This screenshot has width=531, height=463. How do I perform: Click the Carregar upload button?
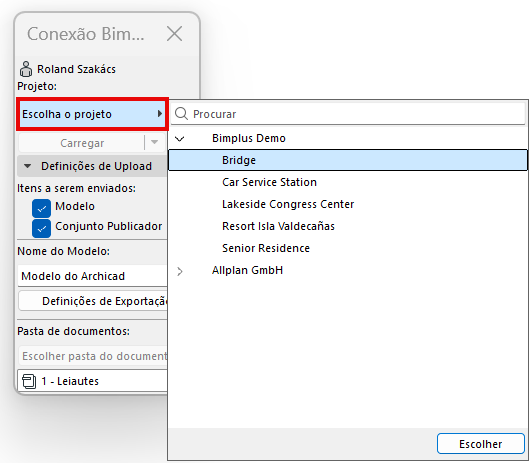(x=82, y=143)
